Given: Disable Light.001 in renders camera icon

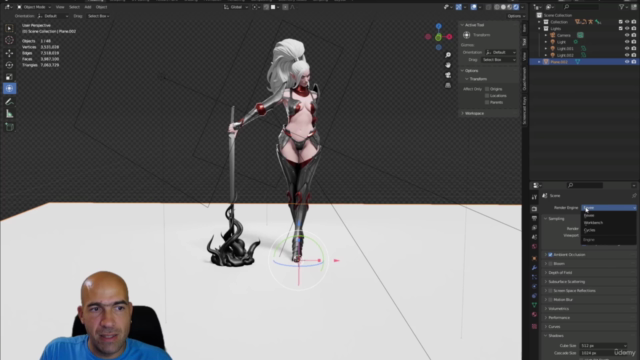Looking at the screenshot, I should tap(634, 49).
